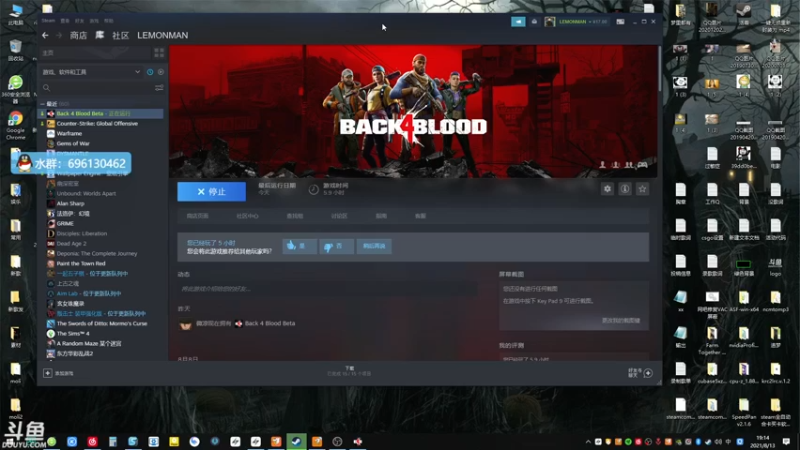Open 此电脑 (This PC) desktop icon
Image resolution: width=800 pixels, height=450 pixels.
pos(16,14)
